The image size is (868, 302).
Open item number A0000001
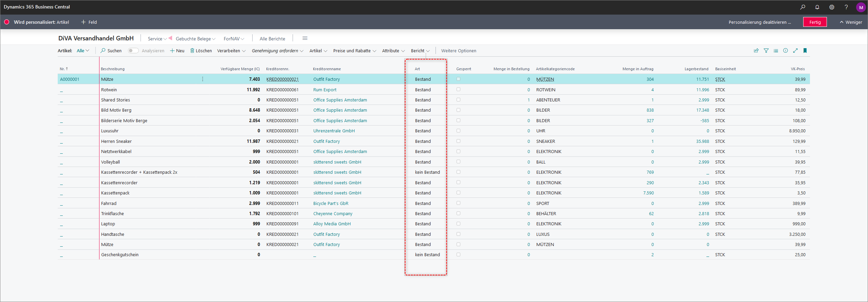(70, 79)
